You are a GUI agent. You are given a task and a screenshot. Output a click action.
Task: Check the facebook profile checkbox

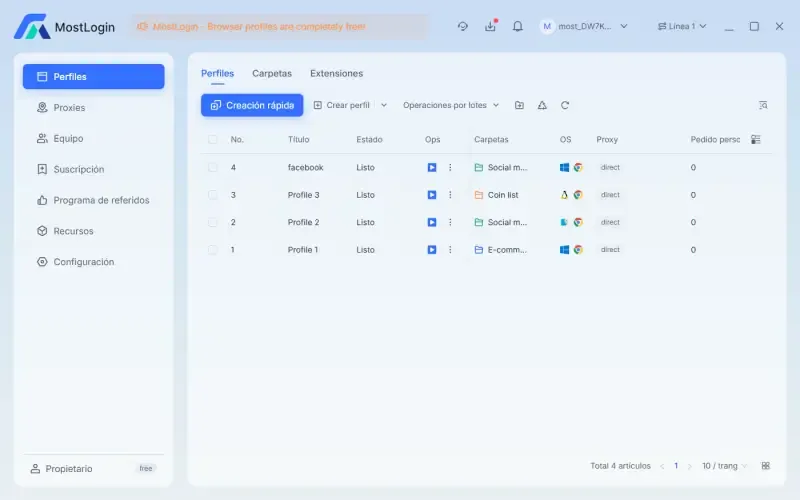point(213,167)
